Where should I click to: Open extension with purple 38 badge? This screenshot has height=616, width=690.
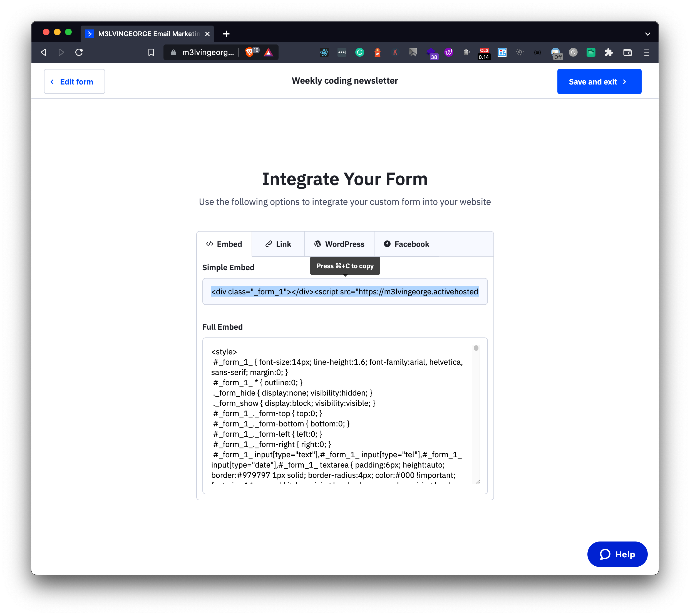[x=432, y=53]
